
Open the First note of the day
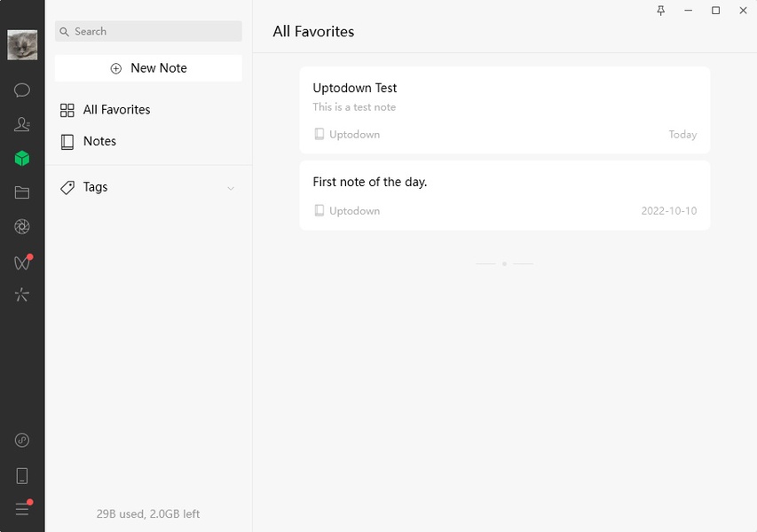[504, 195]
